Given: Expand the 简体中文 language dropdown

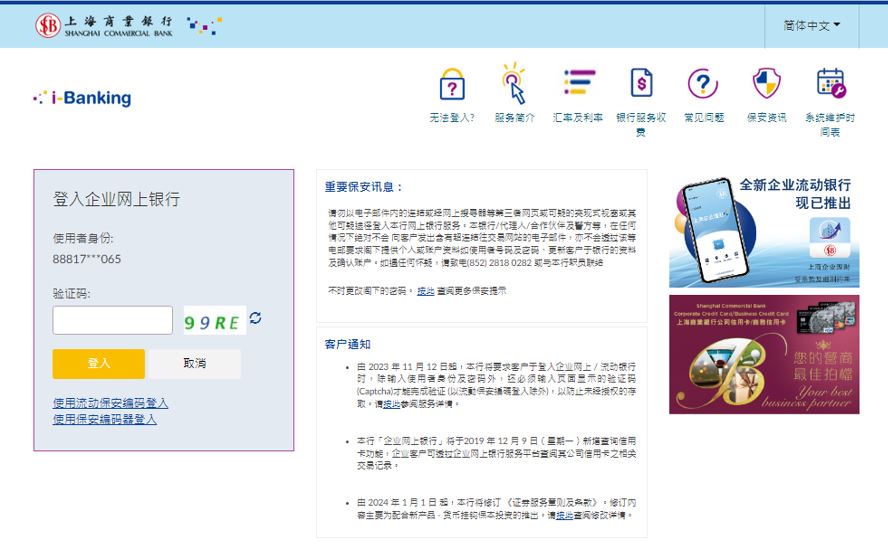Looking at the screenshot, I should pyautogui.click(x=811, y=25).
